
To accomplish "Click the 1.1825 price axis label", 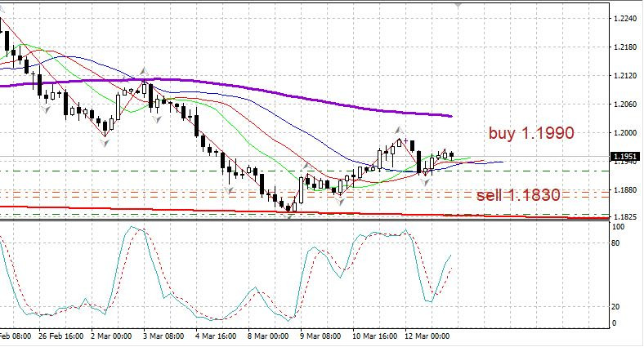I will pyautogui.click(x=625, y=216).
